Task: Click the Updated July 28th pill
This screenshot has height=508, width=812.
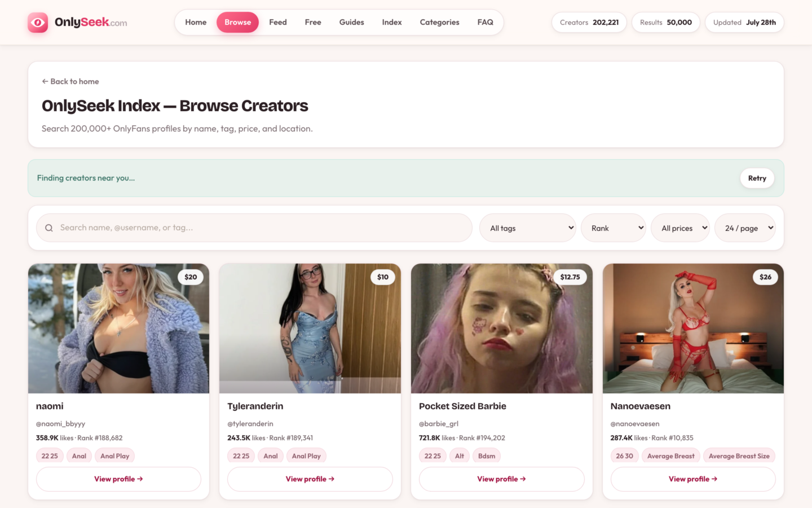Action: click(744, 23)
